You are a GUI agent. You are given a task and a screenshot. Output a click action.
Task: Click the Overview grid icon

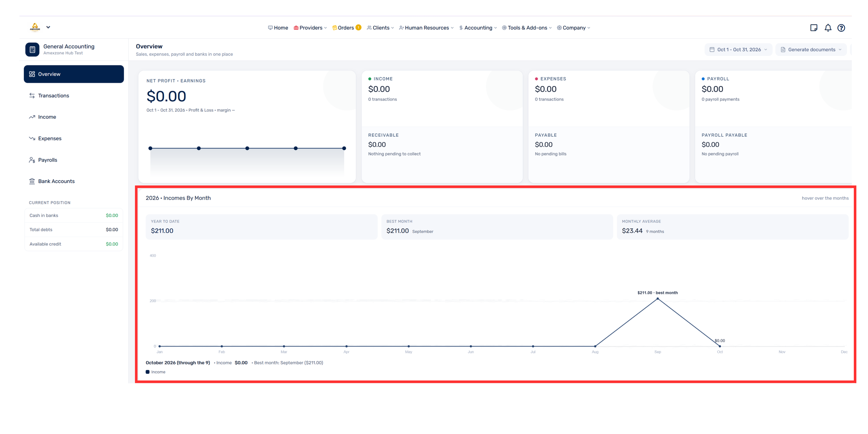coord(32,74)
